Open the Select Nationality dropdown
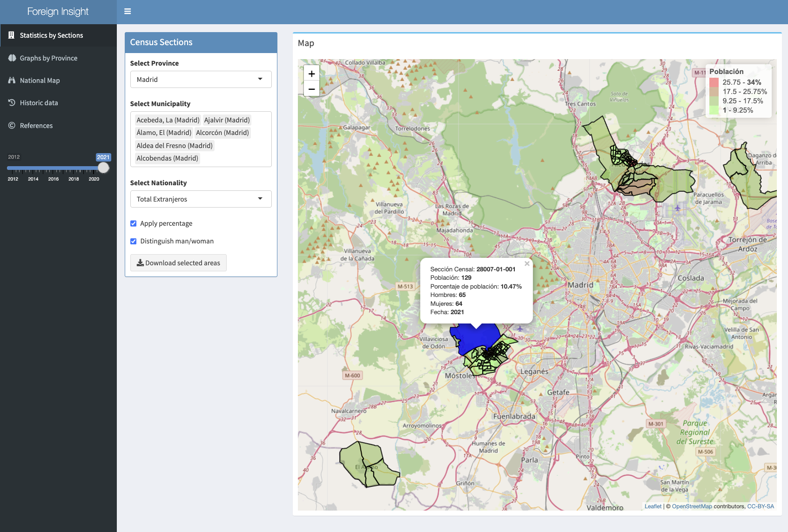 tap(201, 199)
